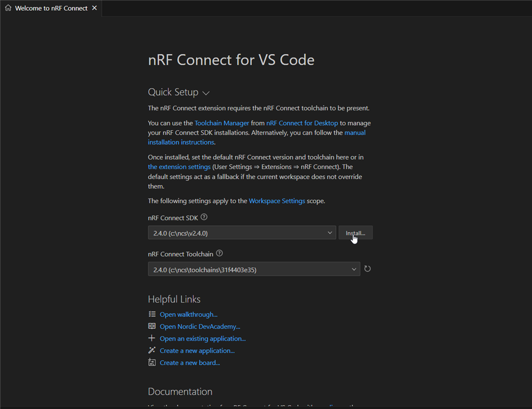Collapse the Quick Setup section chevron
Image resolution: width=532 pixels, height=409 pixels.
tap(206, 93)
